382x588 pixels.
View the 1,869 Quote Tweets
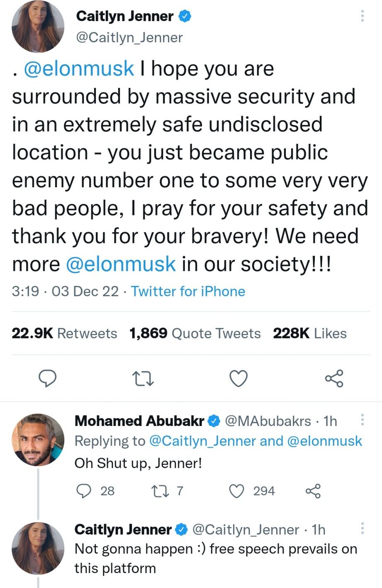(x=195, y=333)
